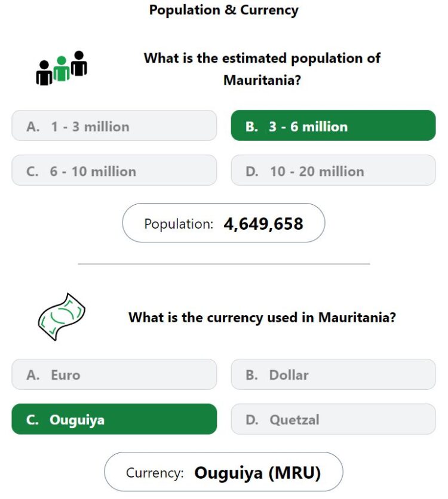Viewport: 448px width, 499px height.
Task: Click the Population & Currency heading
Action: pyautogui.click(x=224, y=10)
